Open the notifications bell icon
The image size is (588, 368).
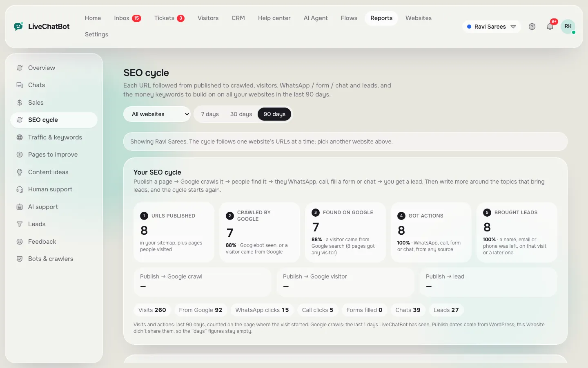pyautogui.click(x=550, y=27)
